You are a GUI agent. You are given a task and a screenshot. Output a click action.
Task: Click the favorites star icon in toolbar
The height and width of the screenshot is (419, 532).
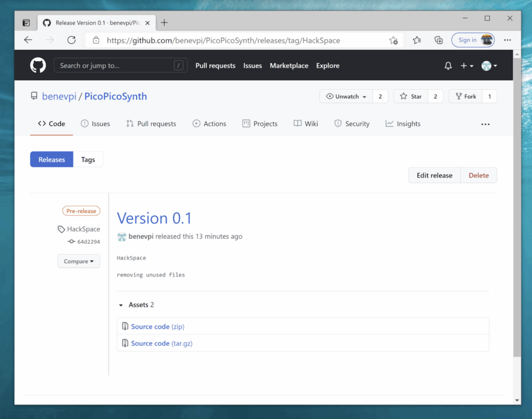417,40
